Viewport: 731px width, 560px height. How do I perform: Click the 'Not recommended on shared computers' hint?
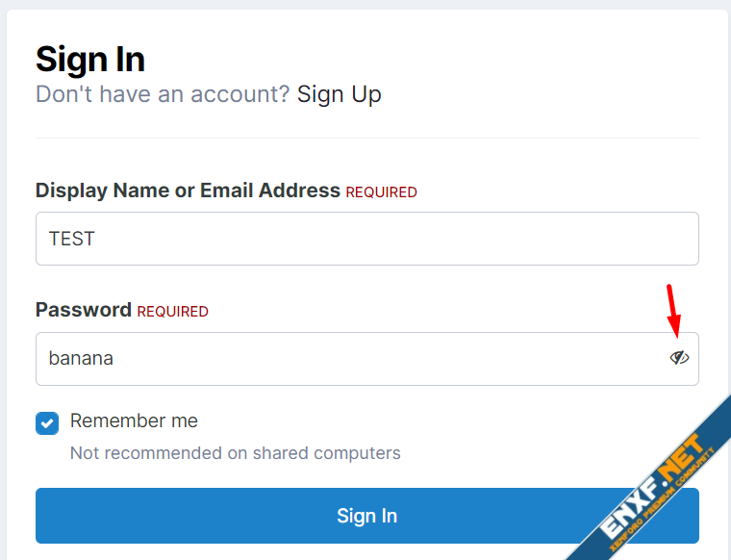(x=235, y=452)
